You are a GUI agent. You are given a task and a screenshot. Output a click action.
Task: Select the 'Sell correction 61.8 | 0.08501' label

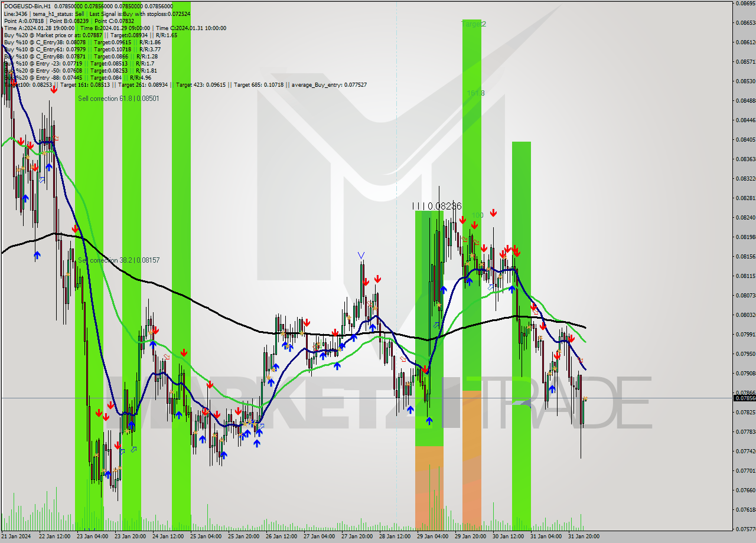[118, 99]
